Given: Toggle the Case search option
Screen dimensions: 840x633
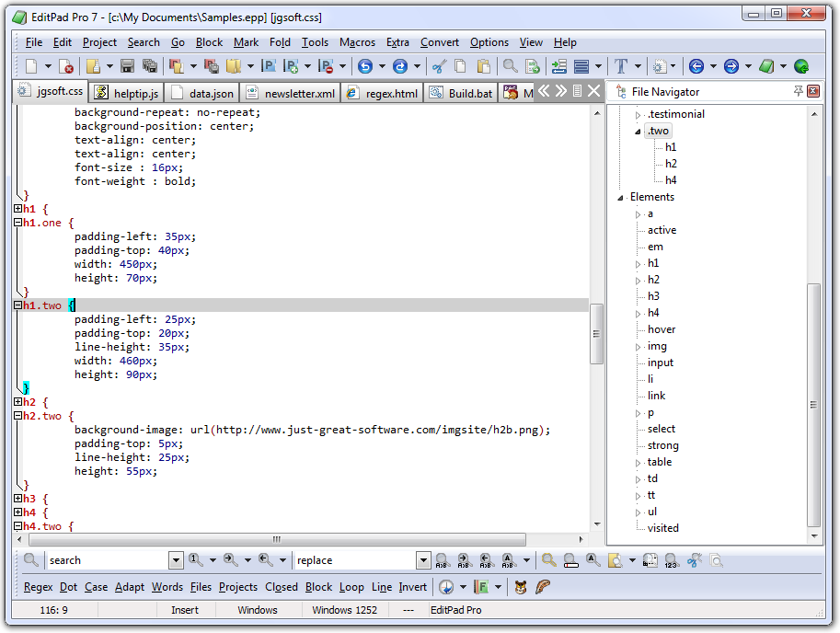Looking at the screenshot, I should point(97,588).
